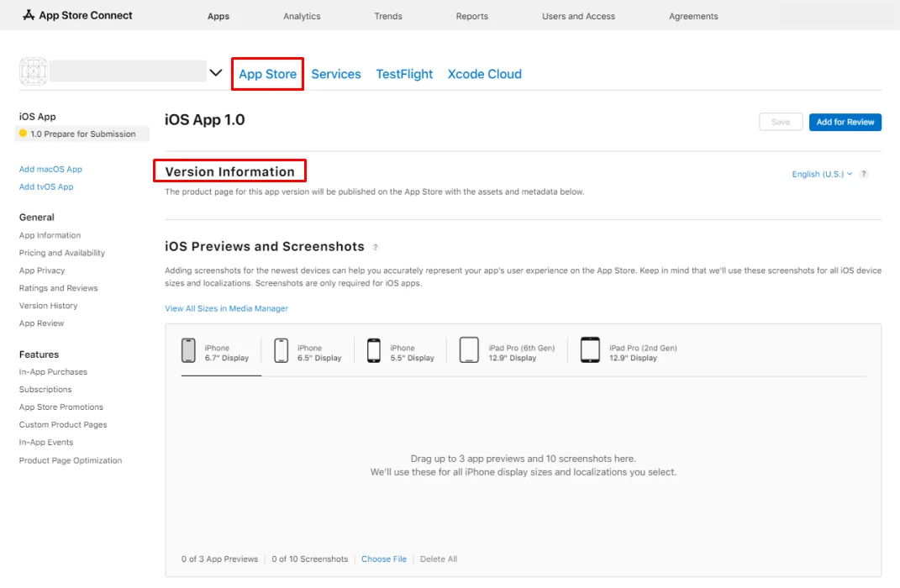
Task: Switch to the Services tab
Action: point(336,74)
